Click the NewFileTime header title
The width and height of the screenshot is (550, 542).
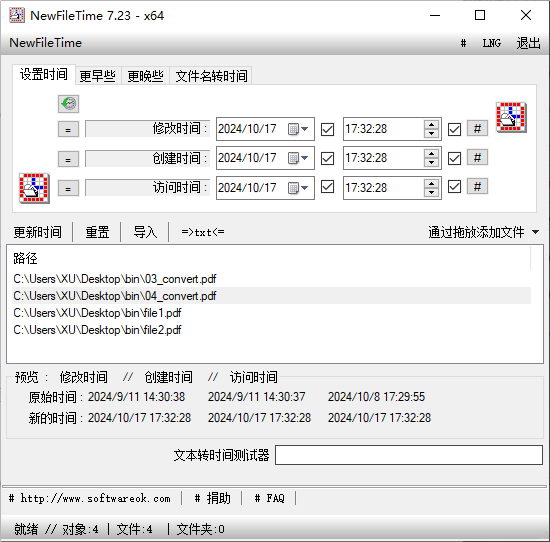click(46, 43)
